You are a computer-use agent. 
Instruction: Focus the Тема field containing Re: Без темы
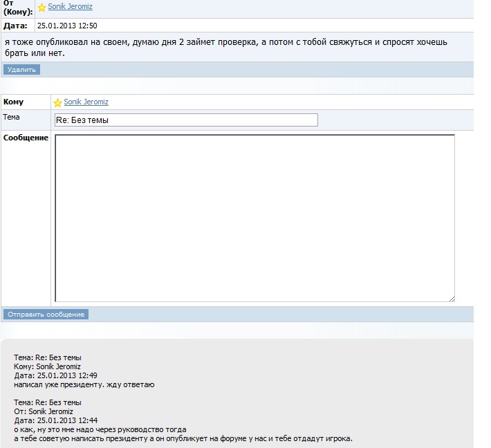185,120
